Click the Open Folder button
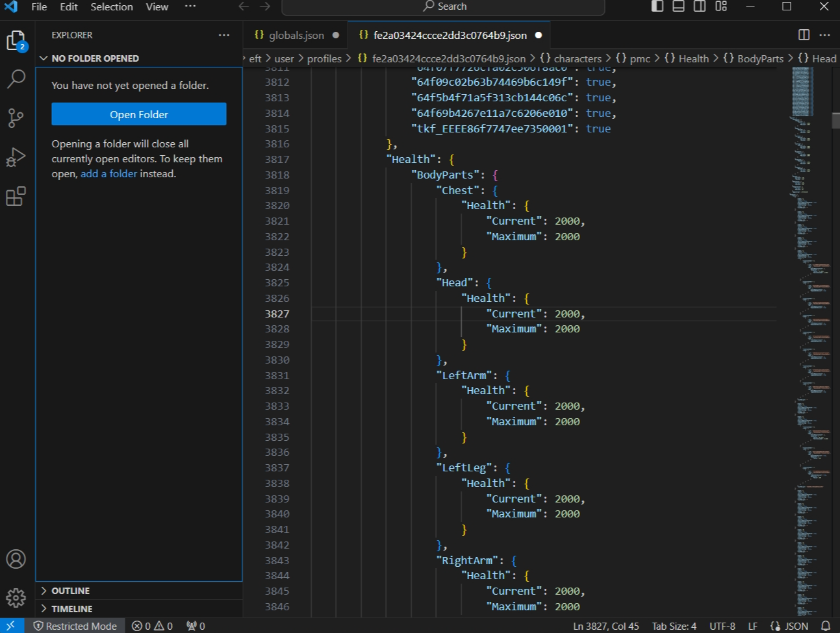Viewport: 840px width, 633px height. pos(139,114)
